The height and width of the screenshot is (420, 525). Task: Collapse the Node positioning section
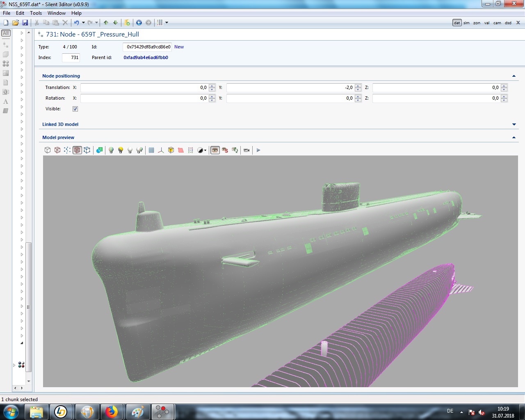(x=514, y=76)
